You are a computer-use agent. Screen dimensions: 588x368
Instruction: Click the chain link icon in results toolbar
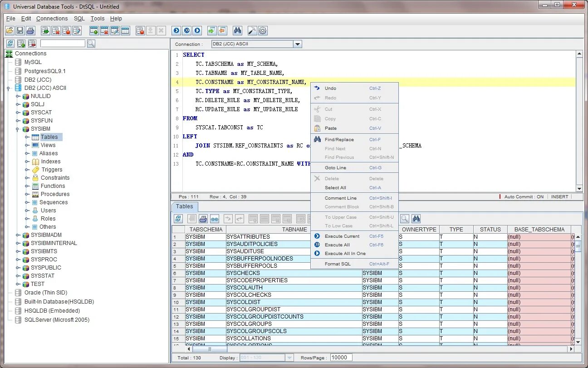point(214,218)
